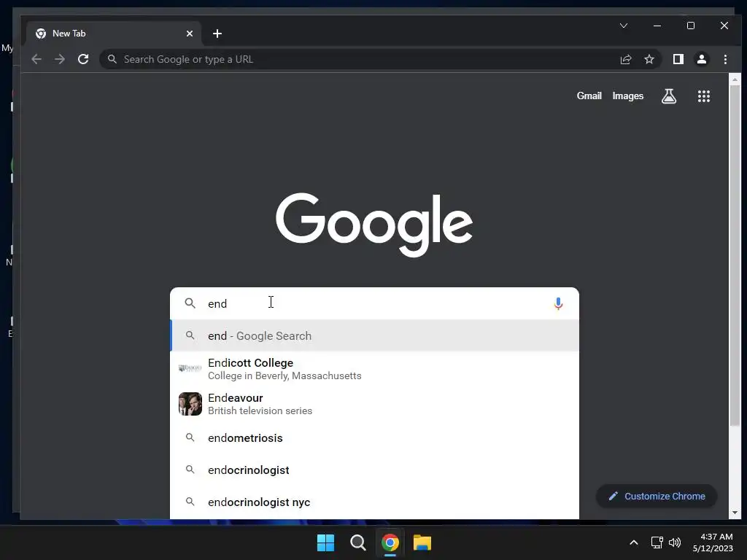Choose Endeavour television series suggestion
Screen dimensions: 747x560
pos(374,404)
